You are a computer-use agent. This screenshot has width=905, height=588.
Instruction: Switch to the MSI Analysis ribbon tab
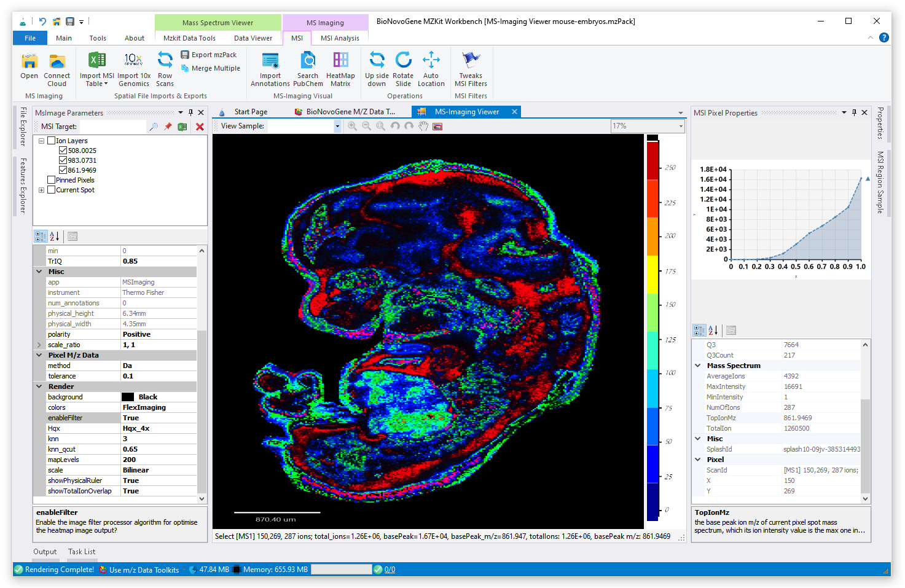(x=340, y=38)
